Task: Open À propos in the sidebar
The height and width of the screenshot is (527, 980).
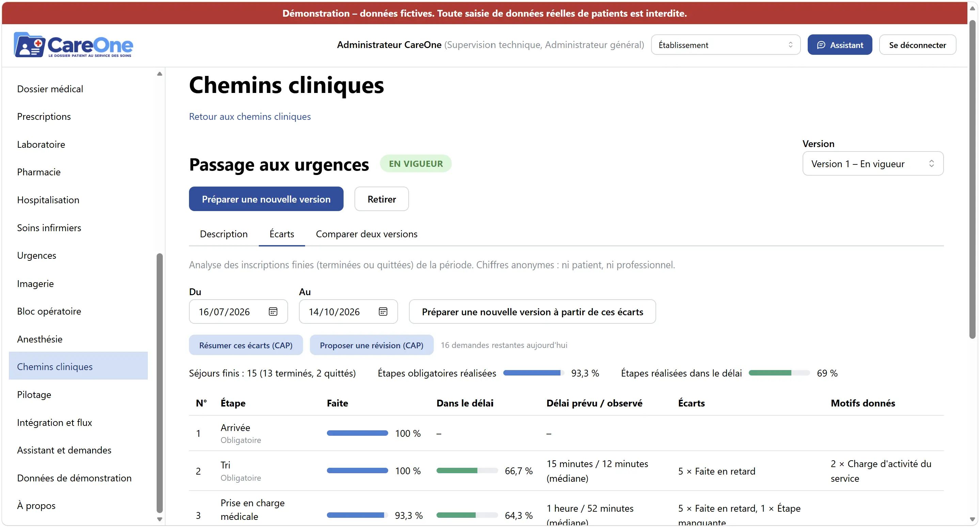Action: click(78, 506)
